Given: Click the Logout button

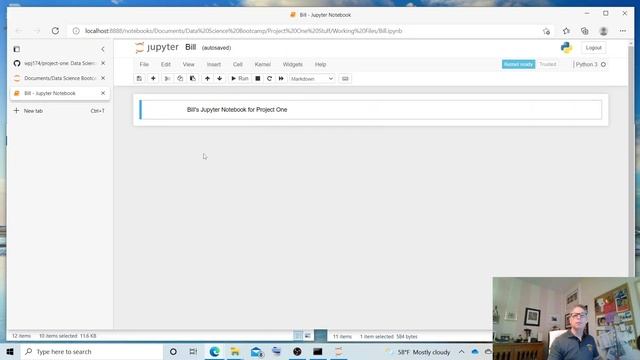Looking at the screenshot, I should [x=593, y=48].
